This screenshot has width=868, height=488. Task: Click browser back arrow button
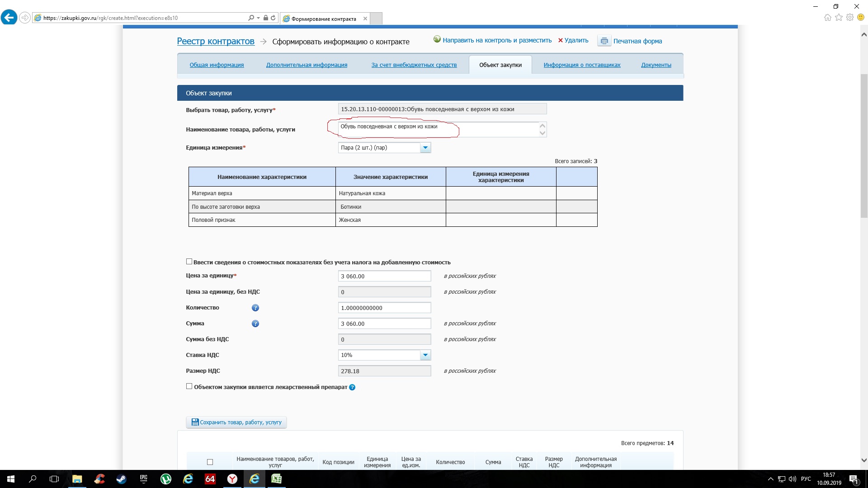[x=9, y=18]
